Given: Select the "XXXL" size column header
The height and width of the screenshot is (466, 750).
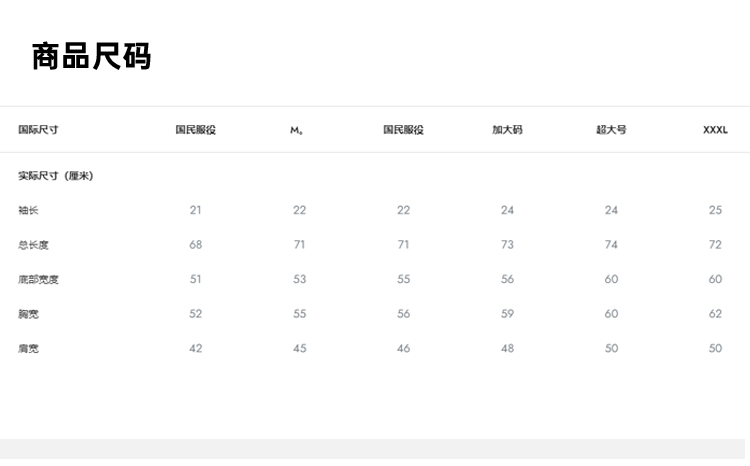Looking at the screenshot, I should point(715,130).
